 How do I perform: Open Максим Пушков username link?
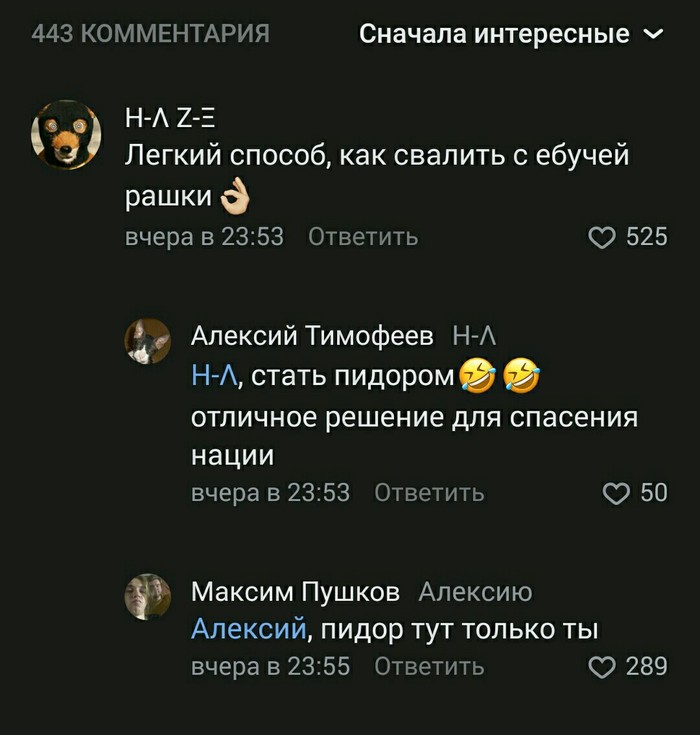[x=295, y=592]
